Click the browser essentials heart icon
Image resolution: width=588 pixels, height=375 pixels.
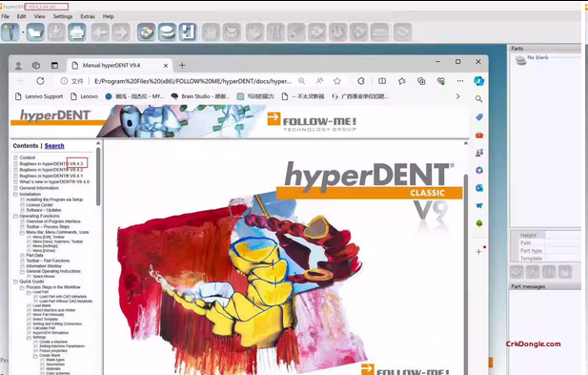pyautogui.click(x=440, y=81)
